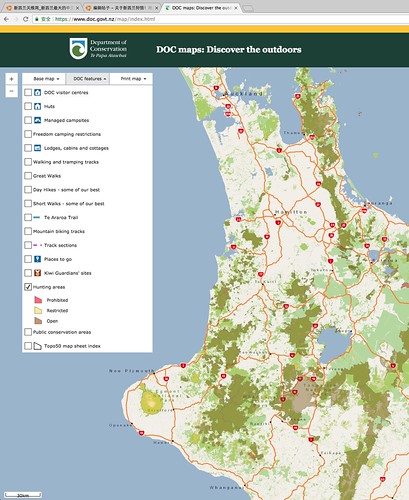Click the Restricted yellow legend swatch
Screen dimensions: 409x500
click(x=38, y=310)
